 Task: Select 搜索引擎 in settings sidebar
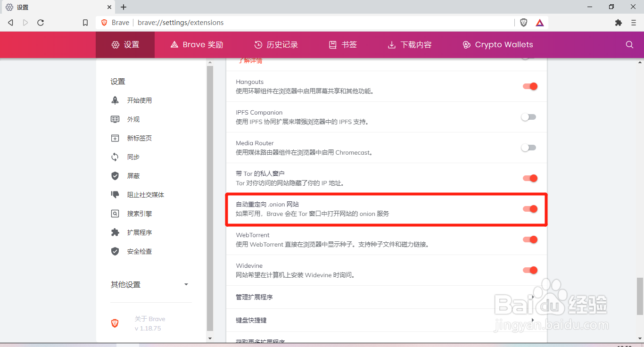point(140,214)
